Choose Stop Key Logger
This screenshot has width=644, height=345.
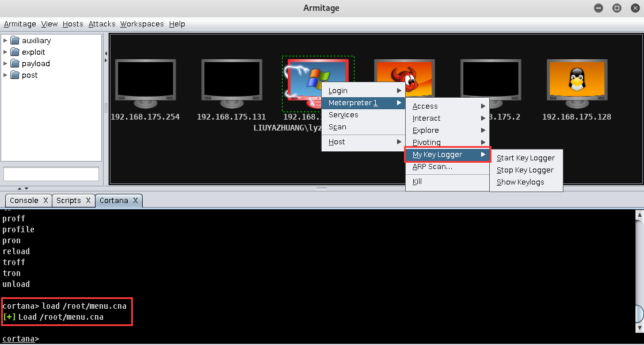[x=525, y=170]
